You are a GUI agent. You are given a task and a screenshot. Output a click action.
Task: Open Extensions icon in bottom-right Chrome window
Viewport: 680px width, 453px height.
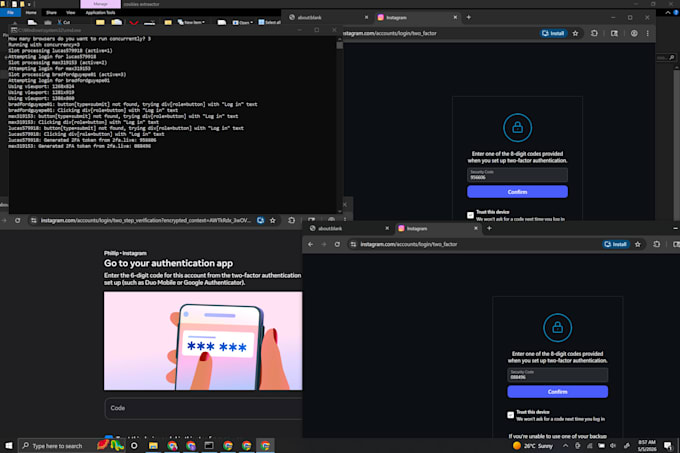click(657, 244)
